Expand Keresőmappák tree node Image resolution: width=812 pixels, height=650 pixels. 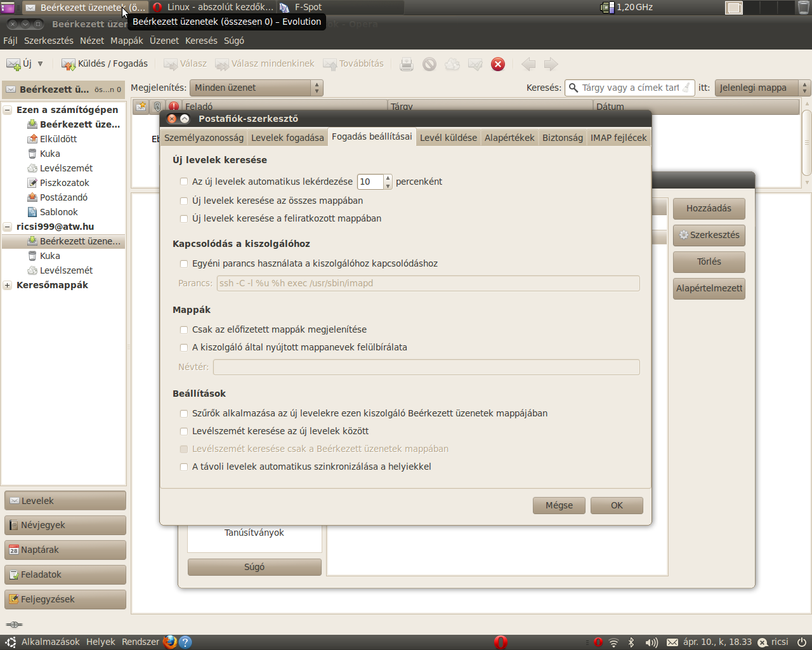click(8, 285)
